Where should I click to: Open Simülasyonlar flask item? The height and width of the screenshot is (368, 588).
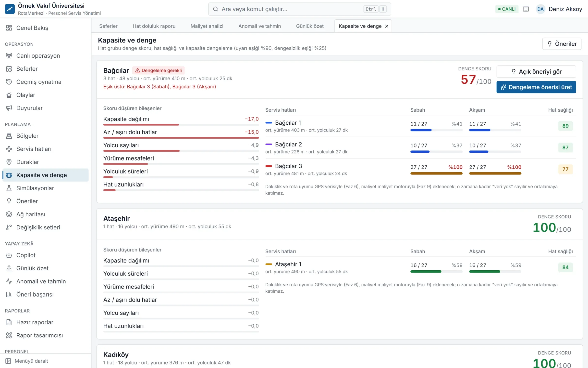click(x=45, y=188)
